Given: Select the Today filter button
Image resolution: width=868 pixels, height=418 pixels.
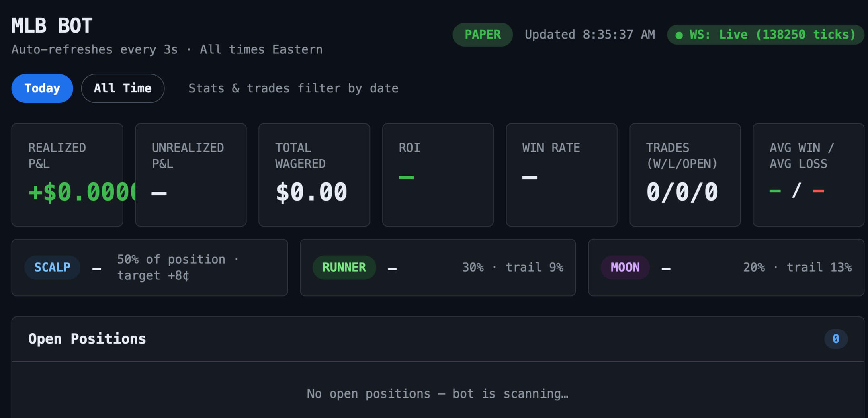Looking at the screenshot, I should pyautogui.click(x=42, y=88).
